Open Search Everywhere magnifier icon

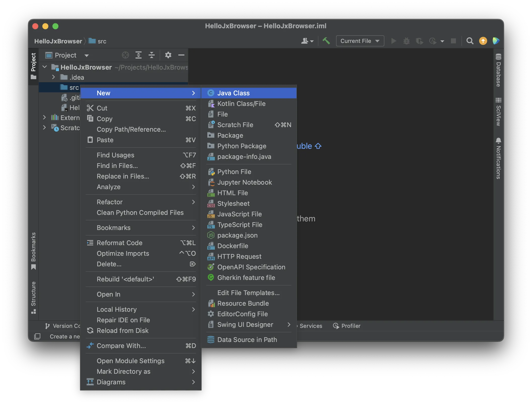click(470, 41)
